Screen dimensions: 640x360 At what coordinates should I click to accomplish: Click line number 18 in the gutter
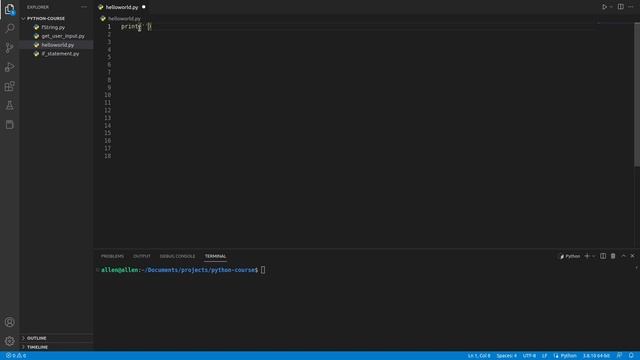coord(107,156)
